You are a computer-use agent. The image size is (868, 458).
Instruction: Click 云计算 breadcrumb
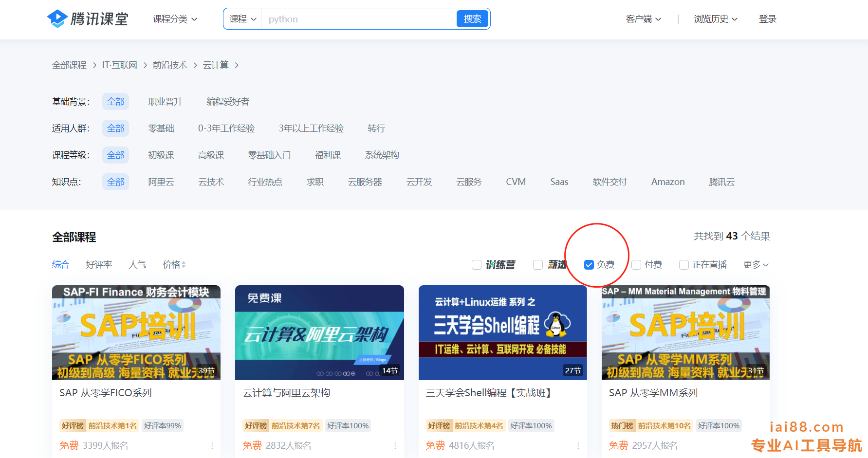(216, 65)
